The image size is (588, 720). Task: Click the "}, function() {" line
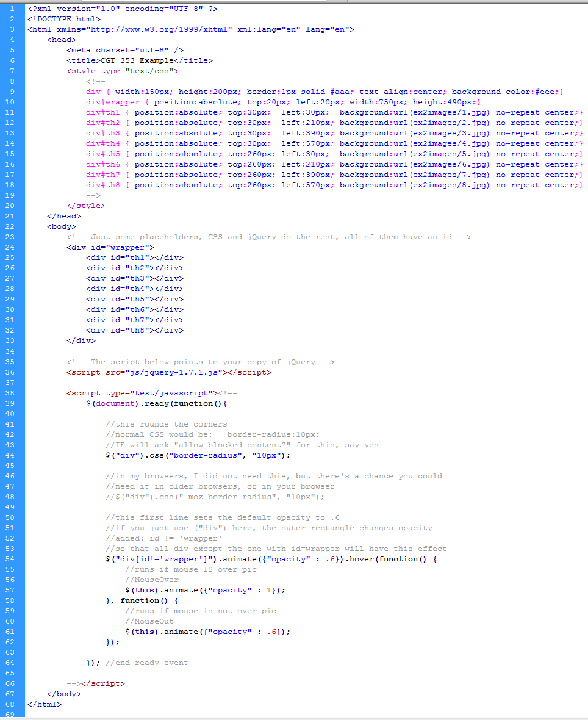[142, 600]
